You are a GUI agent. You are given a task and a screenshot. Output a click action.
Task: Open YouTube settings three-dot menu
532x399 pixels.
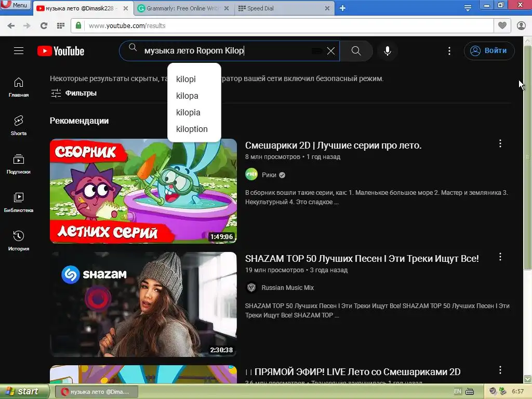449,51
